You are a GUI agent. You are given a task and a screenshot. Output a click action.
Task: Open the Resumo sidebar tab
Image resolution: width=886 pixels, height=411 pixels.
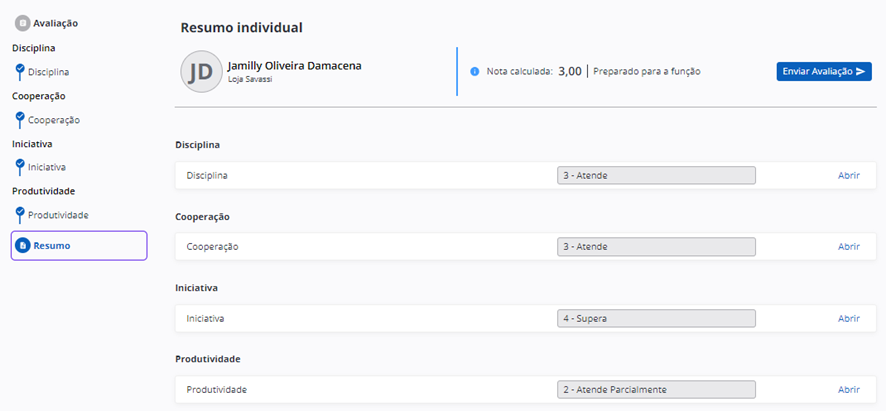click(x=79, y=246)
